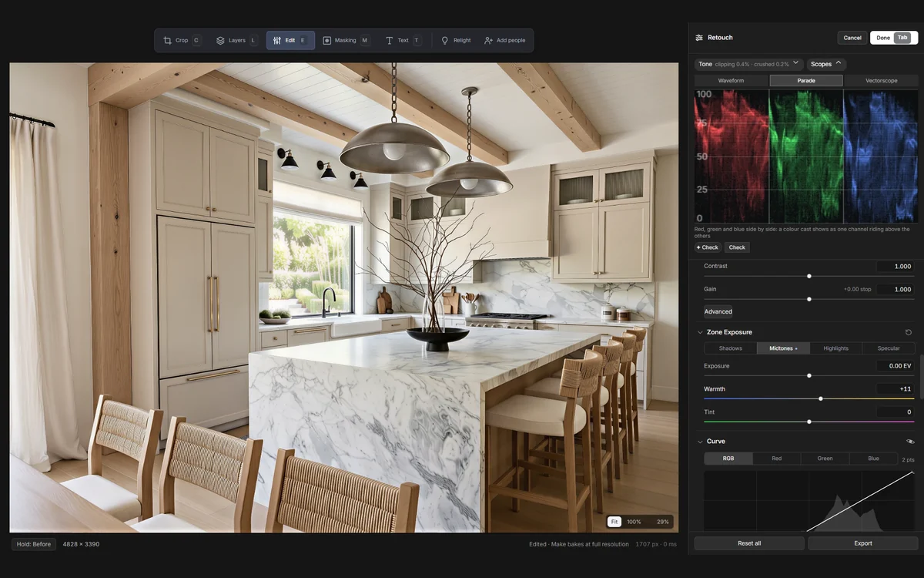Switch to the Vectorscope tab
This screenshot has height=578, width=924.
coord(881,80)
